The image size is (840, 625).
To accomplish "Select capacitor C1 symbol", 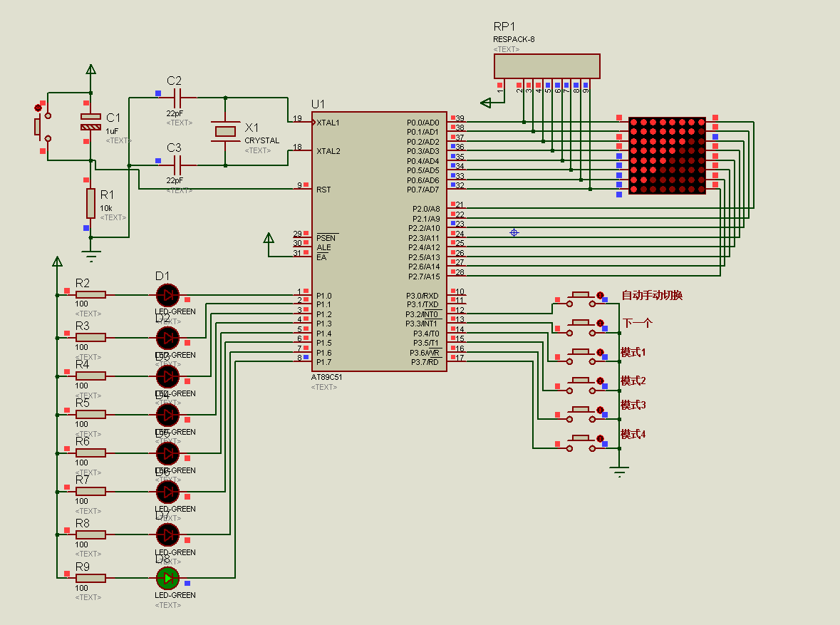I will click(90, 122).
